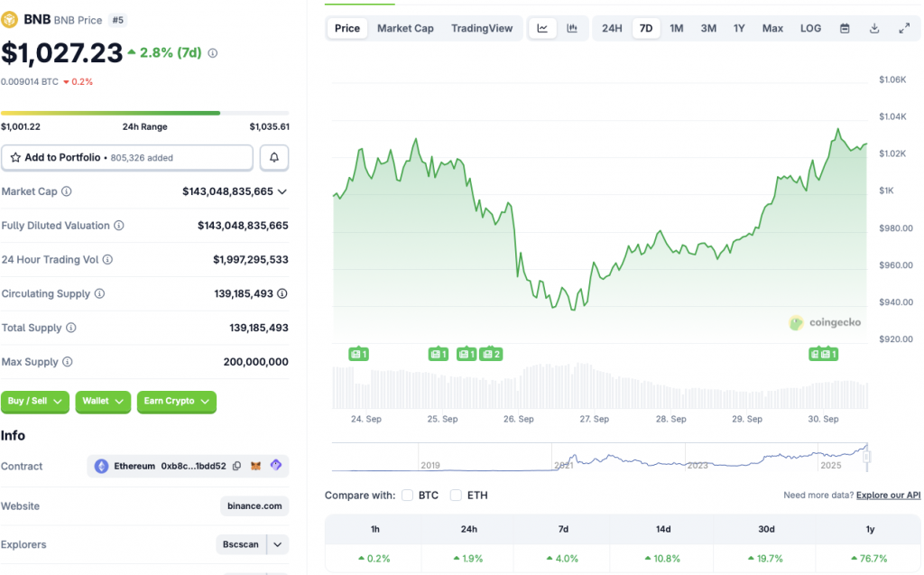The height and width of the screenshot is (575, 924).
Task: Click star icon in Add to Portfolio
Action: [15, 157]
